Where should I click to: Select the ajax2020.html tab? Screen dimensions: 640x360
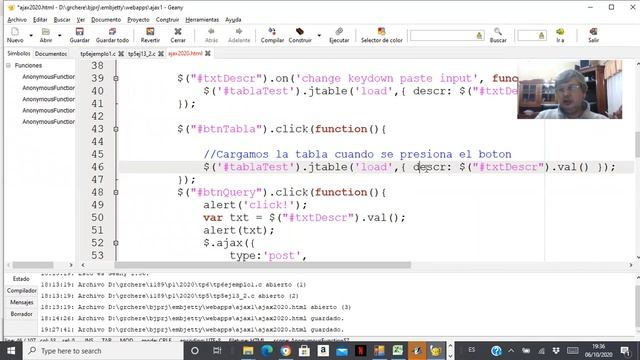point(185,53)
